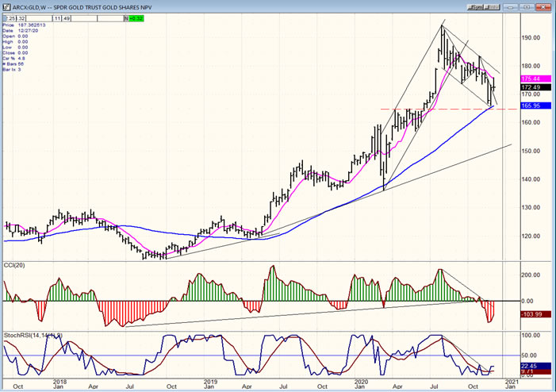
Task: Click the blue 165.95 moving average price tag
Action: point(531,106)
